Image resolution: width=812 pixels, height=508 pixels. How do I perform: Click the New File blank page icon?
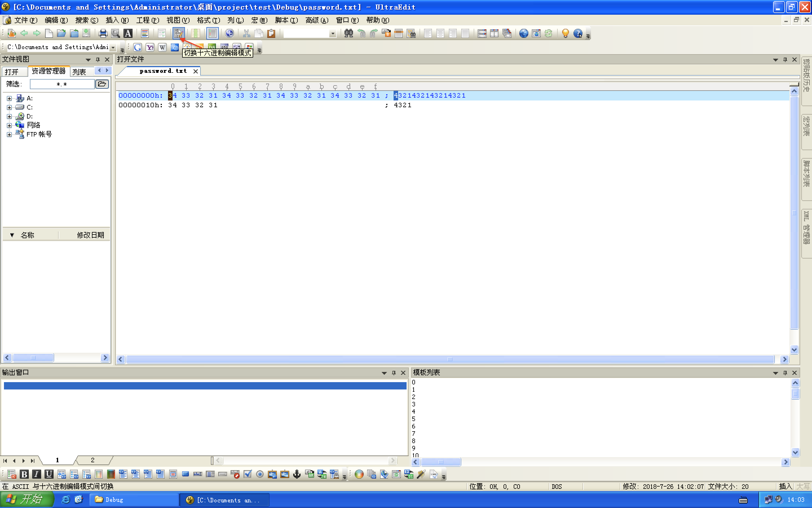(49, 33)
